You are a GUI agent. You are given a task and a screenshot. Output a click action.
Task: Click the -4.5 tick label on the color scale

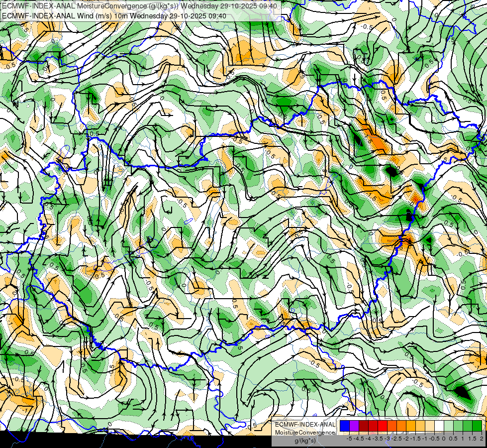coord(359,439)
